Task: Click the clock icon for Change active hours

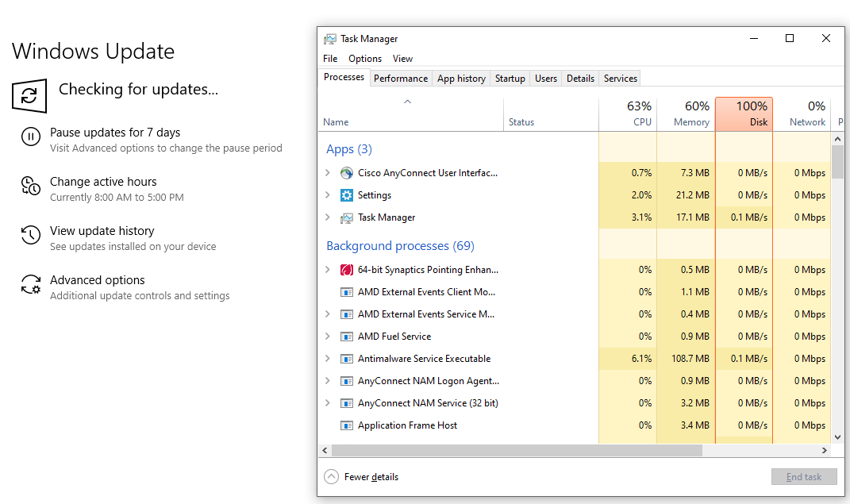Action: (x=30, y=186)
